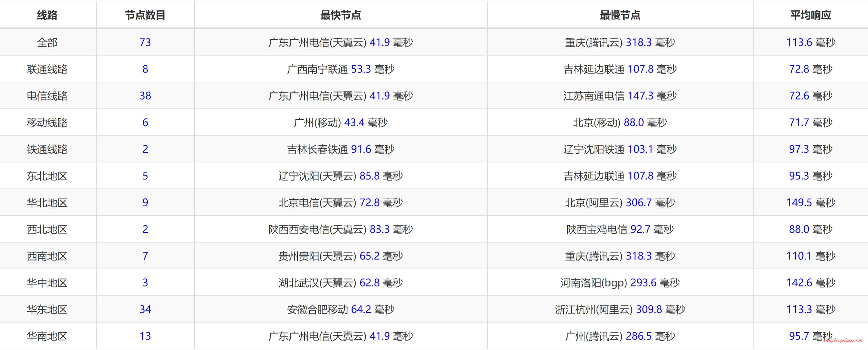Click node count 3 in 华中地区 row

(x=145, y=283)
